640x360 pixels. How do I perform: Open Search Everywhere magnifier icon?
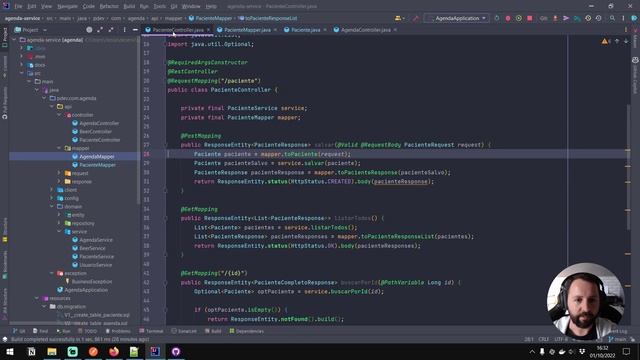(x=612, y=18)
